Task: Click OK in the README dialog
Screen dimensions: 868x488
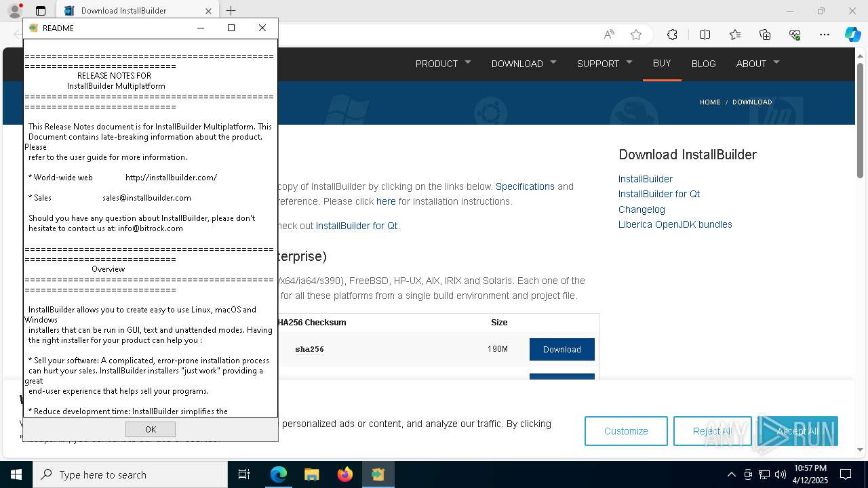Action: point(151,429)
